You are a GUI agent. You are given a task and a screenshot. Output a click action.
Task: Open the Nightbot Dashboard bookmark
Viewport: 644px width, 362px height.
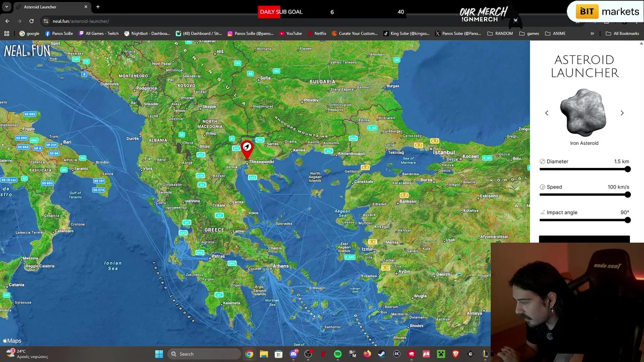146,34
